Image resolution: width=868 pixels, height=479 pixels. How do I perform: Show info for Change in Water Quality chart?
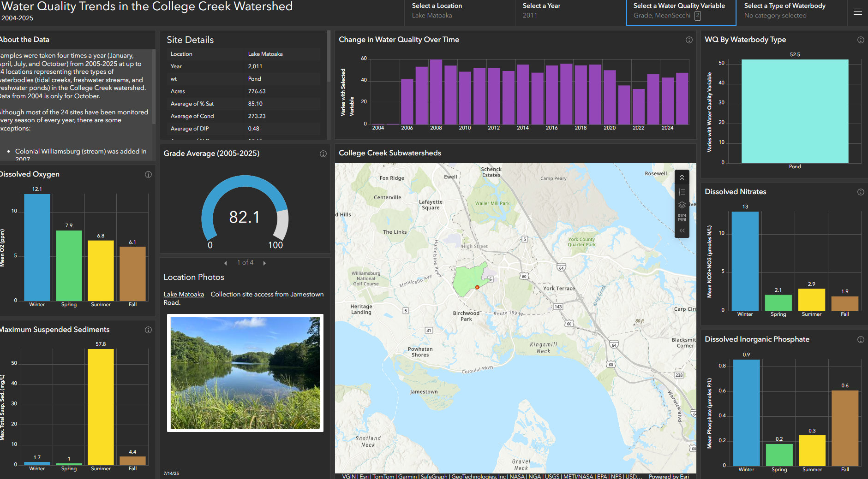pyautogui.click(x=689, y=40)
